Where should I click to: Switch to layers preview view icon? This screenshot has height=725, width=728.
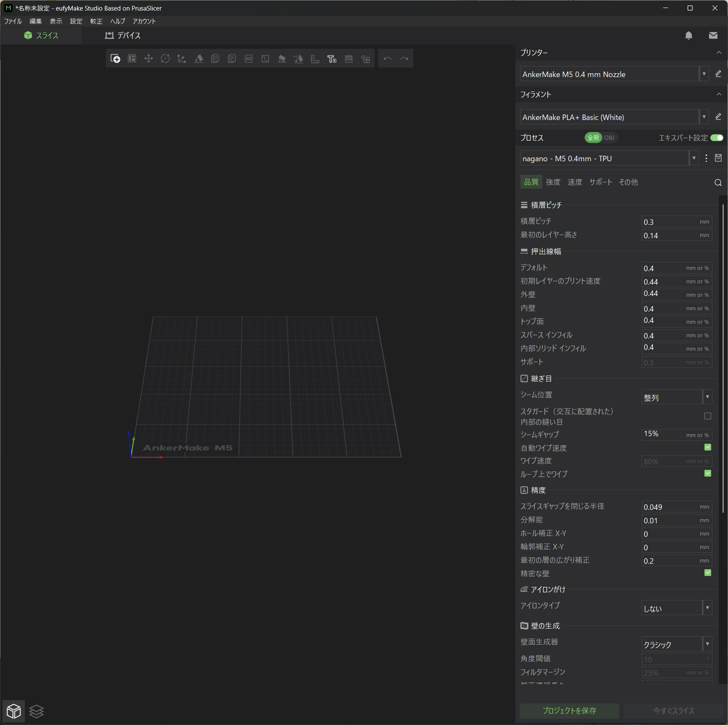37,711
